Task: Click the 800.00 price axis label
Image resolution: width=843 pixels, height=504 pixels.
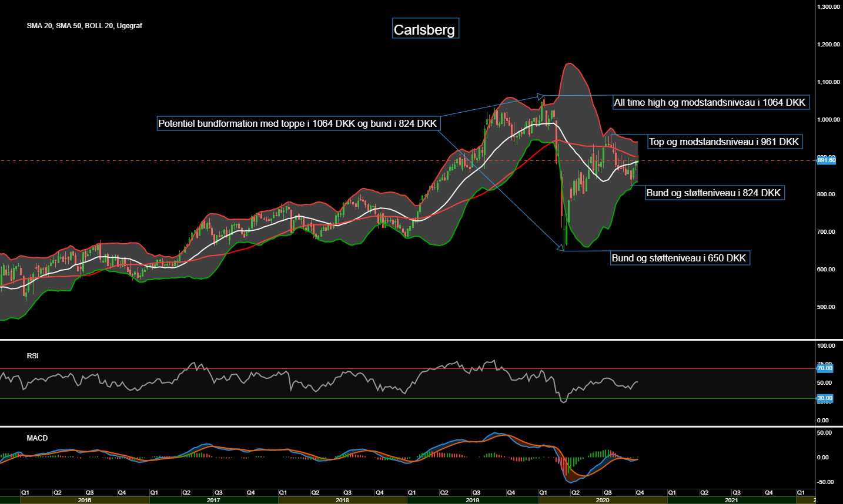Action: click(x=826, y=194)
